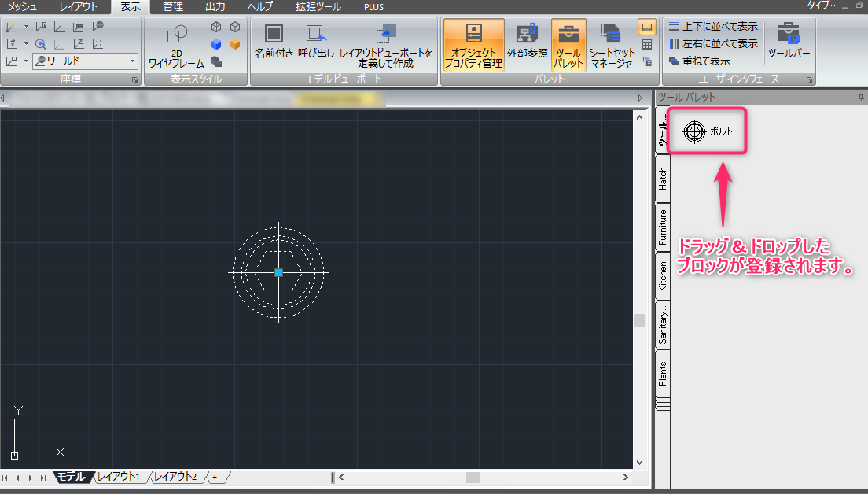Switch to the Sanitary palette tab

click(663, 325)
